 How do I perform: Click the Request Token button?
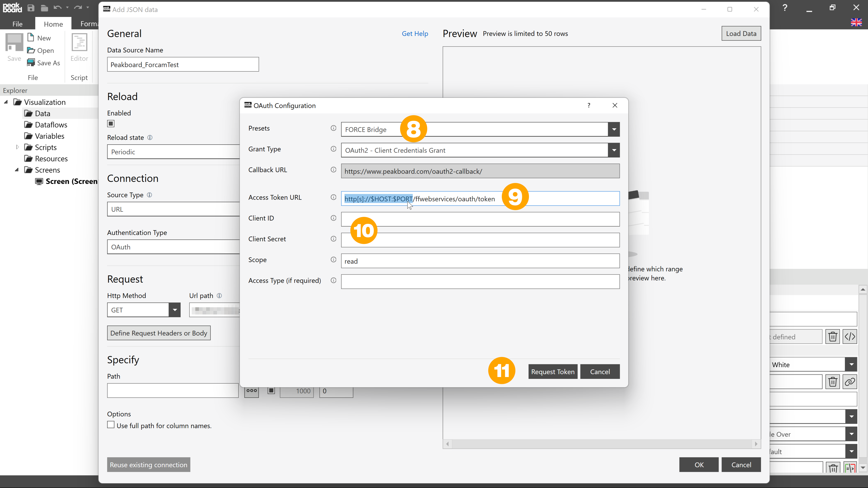point(553,371)
